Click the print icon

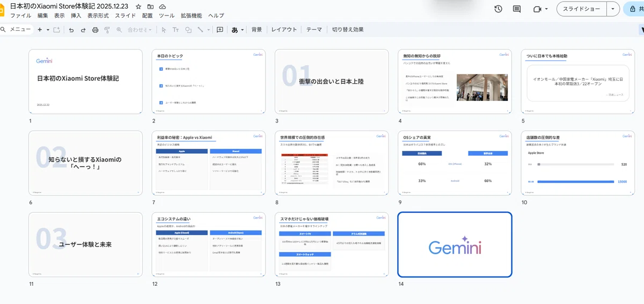coord(95,30)
